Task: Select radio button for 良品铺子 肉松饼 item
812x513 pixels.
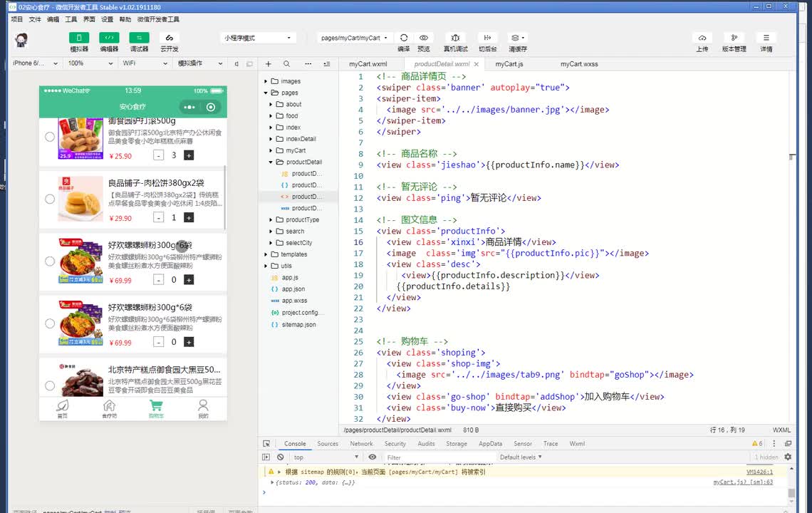Action: (x=50, y=199)
